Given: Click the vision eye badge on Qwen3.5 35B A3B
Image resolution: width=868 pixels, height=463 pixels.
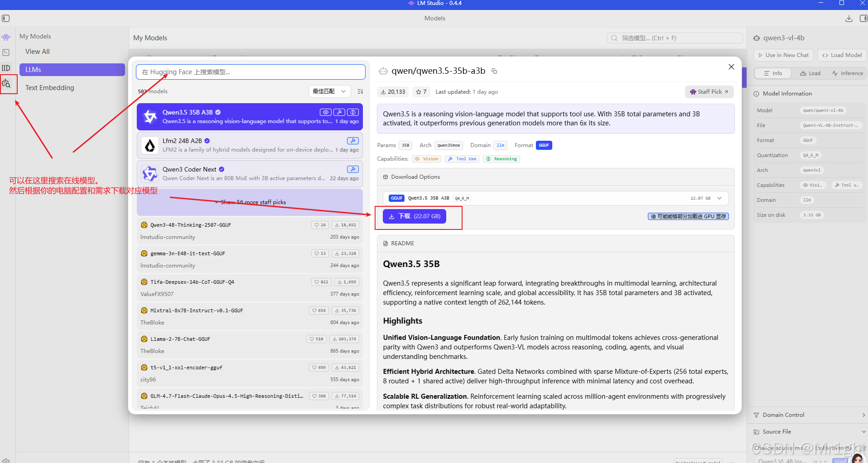Looking at the screenshot, I should click(x=325, y=112).
